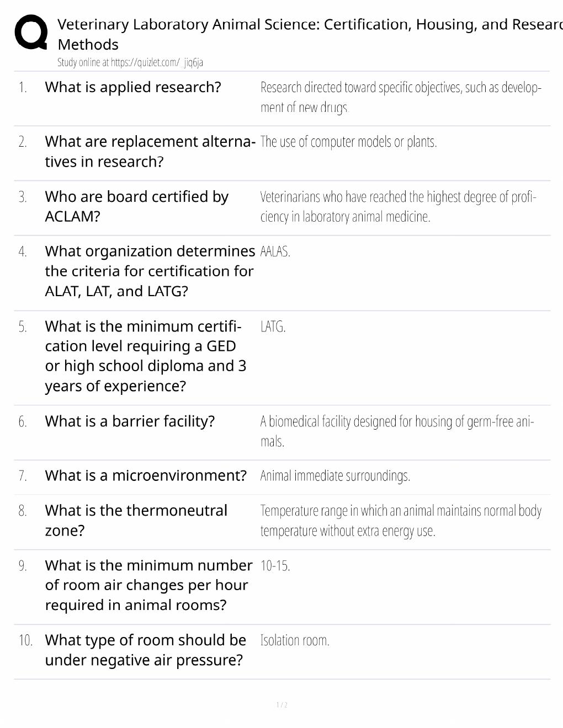
Task: Open the quizlet.com study link
Action: [x=130, y=62]
